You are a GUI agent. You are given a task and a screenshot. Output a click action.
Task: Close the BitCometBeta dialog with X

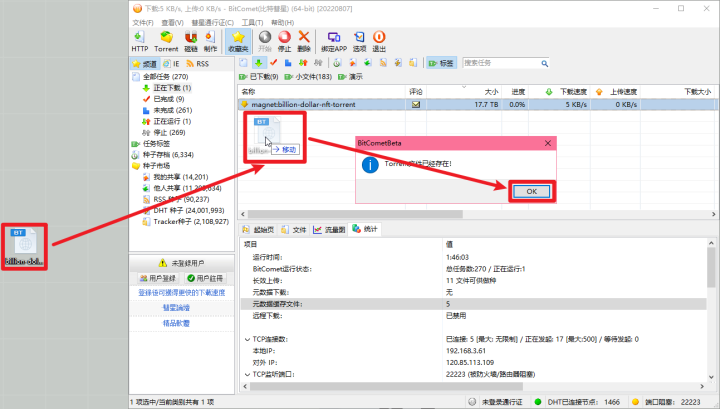(x=548, y=143)
